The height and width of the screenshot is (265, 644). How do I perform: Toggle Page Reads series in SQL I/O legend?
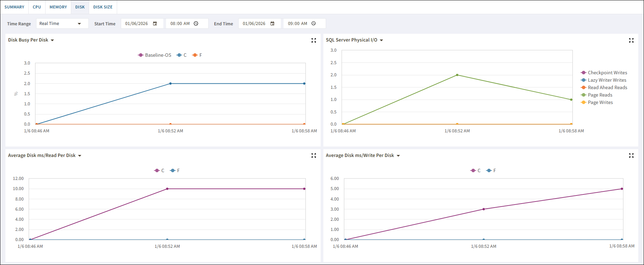point(600,95)
